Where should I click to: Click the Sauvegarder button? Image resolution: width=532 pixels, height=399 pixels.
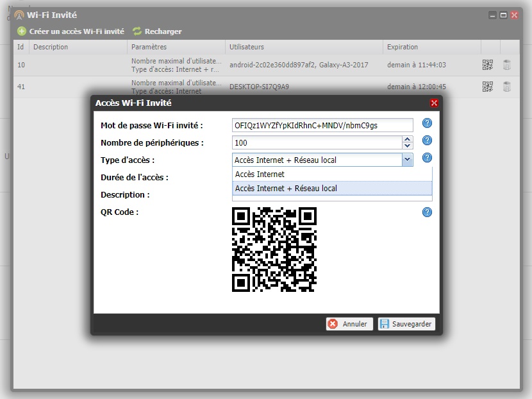[x=406, y=324]
